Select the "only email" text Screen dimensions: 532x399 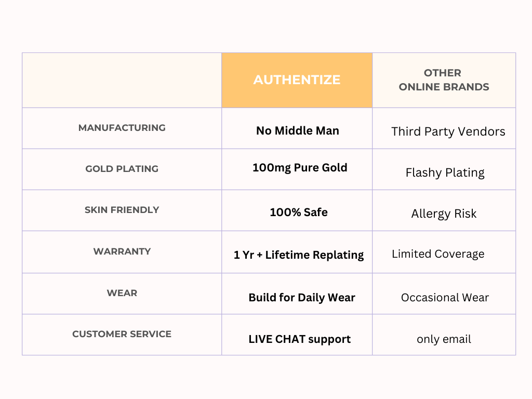tap(444, 339)
